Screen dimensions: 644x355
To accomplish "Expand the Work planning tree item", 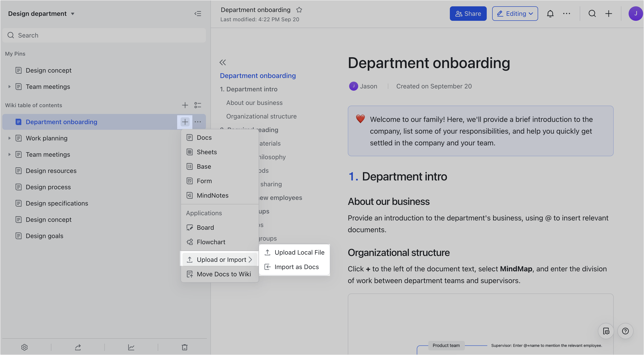I will coord(9,138).
